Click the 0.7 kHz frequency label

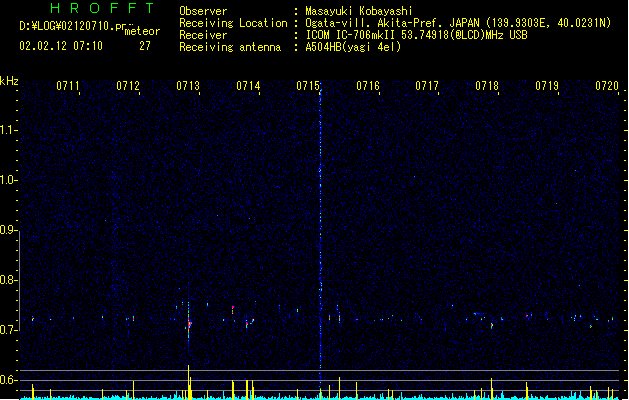8,330
